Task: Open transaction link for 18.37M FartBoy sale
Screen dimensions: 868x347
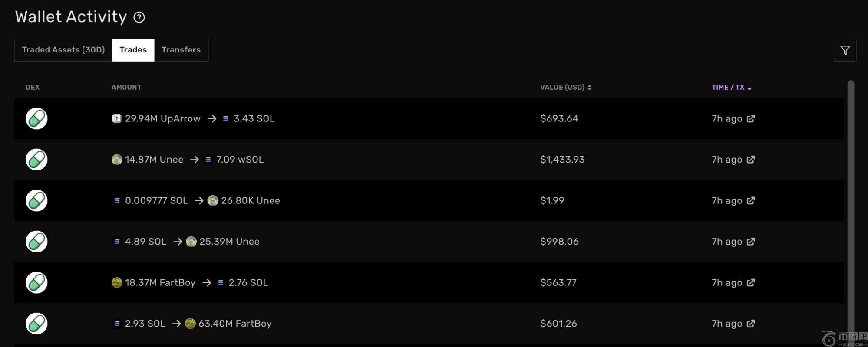Action: click(x=750, y=282)
